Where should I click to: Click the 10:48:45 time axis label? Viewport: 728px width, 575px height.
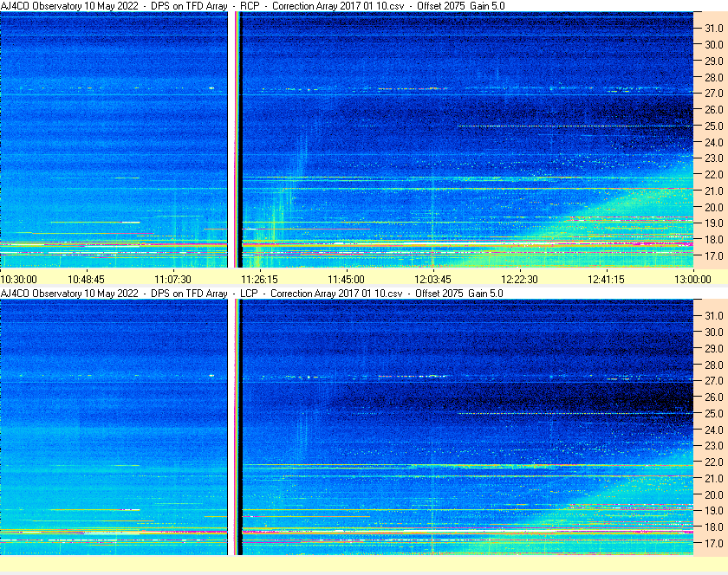pyautogui.click(x=87, y=280)
